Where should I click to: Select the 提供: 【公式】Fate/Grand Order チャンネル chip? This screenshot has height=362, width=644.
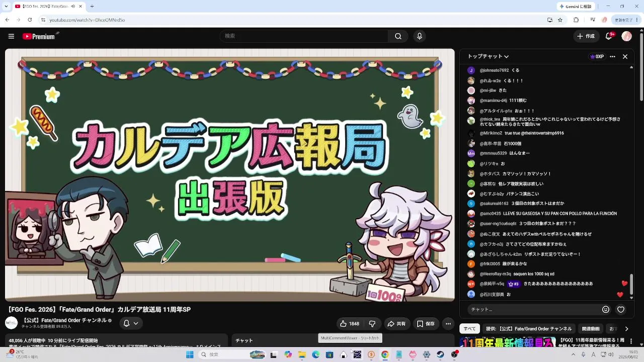tap(529, 329)
